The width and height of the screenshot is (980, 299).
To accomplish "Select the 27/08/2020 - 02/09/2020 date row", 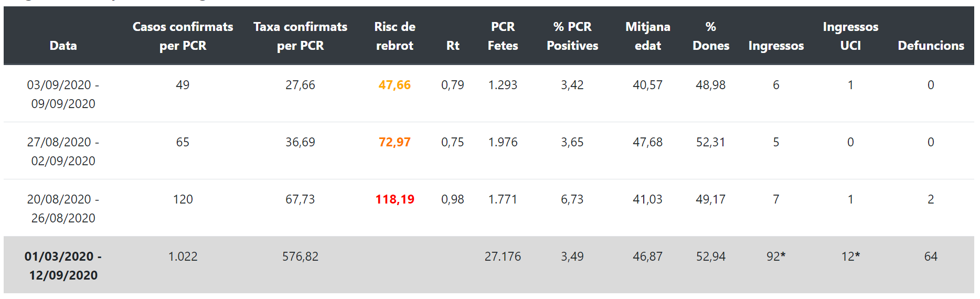I will click(x=489, y=151).
